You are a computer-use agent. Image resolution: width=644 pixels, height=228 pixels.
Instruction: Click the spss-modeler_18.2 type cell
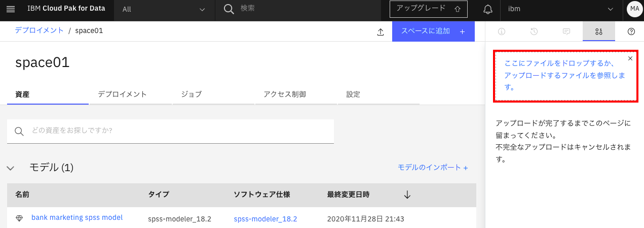coord(179,219)
